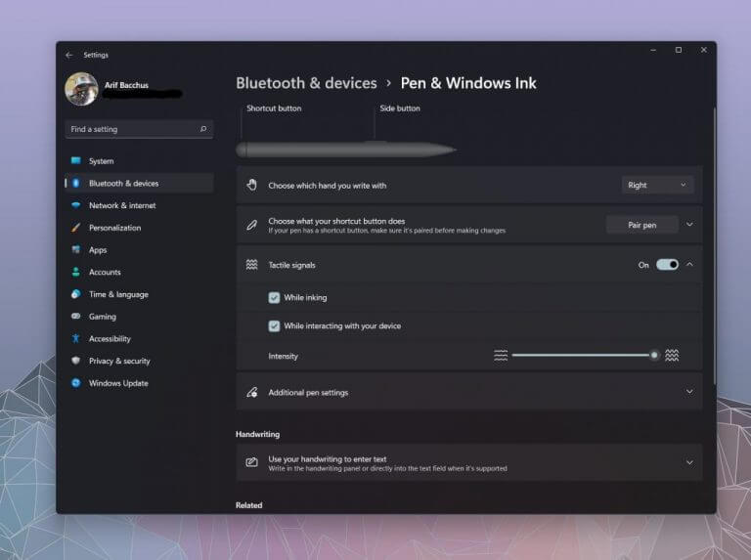
Task: Click the Find a setting search box
Action: (140, 129)
